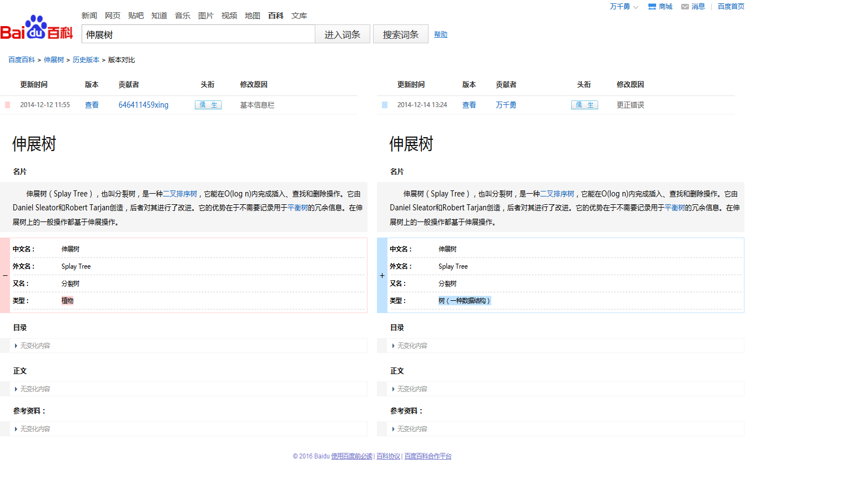Click the 儒生 badge next to 万千勇 contributor
This screenshot has height=504, width=846.
pos(585,105)
